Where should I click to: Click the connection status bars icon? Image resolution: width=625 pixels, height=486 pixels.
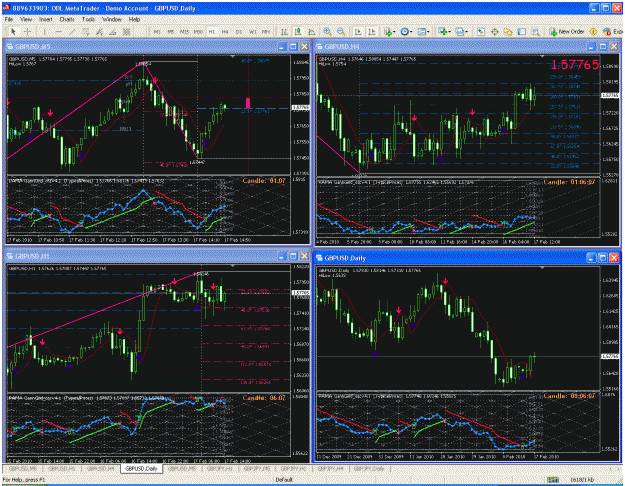[x=552, y=480]
